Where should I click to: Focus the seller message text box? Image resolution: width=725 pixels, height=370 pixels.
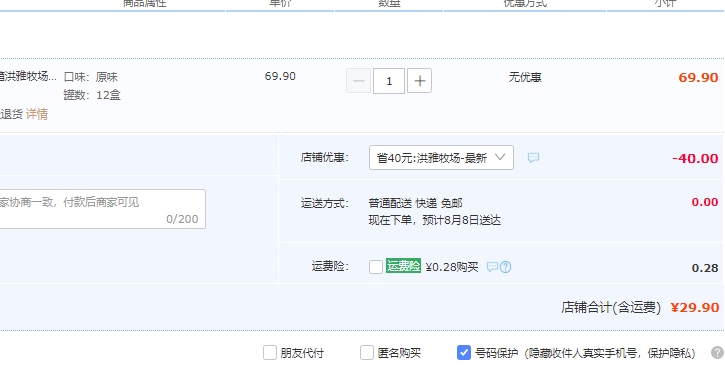point(103,209)
